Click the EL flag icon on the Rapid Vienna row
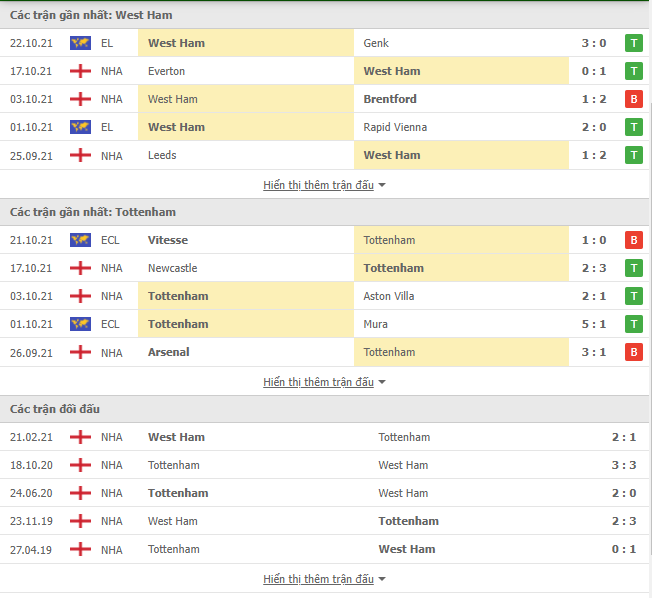This screenshot has width=652, height=598. pos(80,127)
